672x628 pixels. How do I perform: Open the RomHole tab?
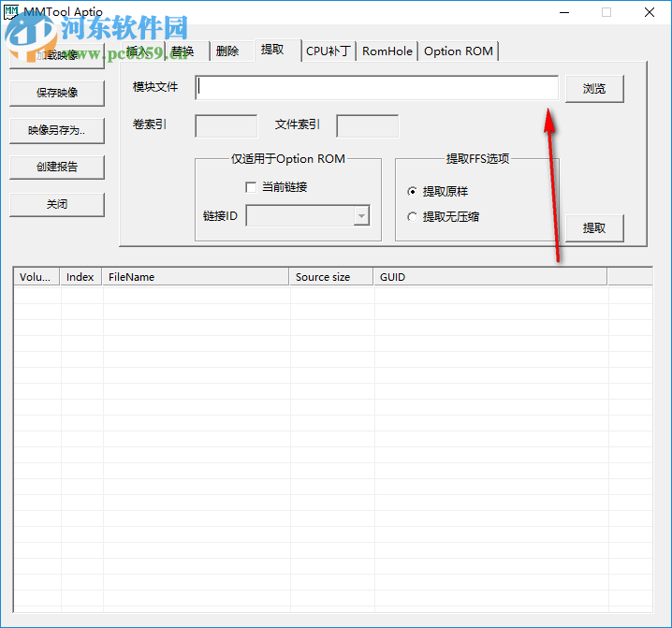click(x=387, y=51)
